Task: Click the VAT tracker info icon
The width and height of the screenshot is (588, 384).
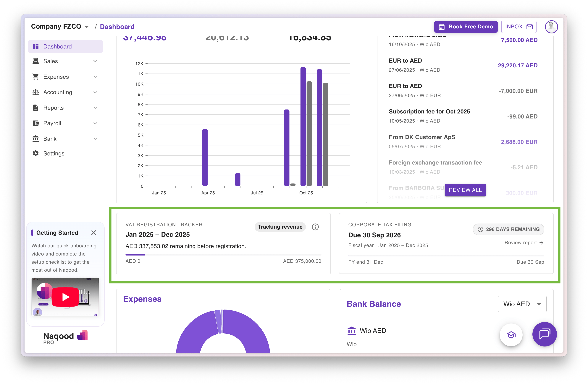Action: click(315, 227)
